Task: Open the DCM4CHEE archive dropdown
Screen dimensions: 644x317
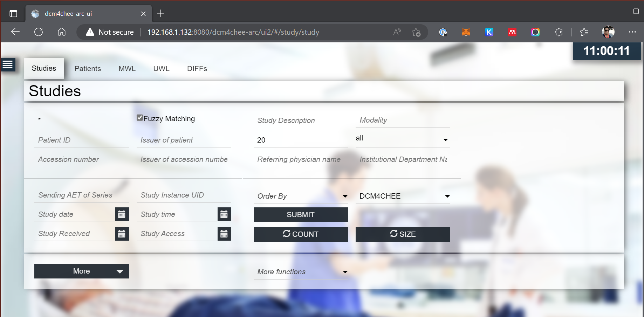Action: (403, 196)
